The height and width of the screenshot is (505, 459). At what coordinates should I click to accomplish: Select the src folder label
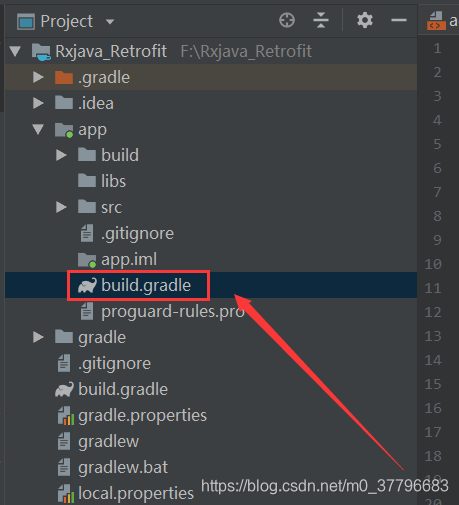click(x=111, y=208)
